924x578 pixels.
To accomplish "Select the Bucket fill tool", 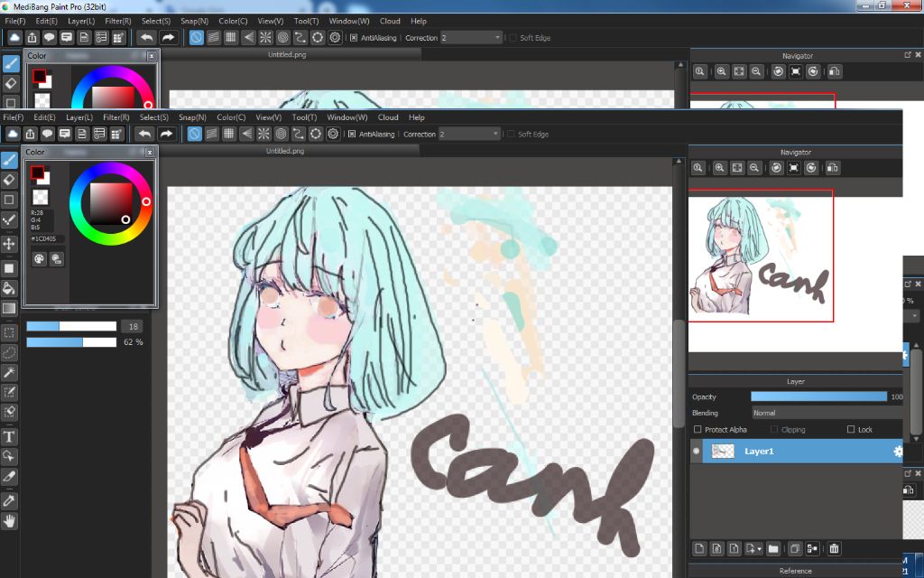I will (9, 288).
